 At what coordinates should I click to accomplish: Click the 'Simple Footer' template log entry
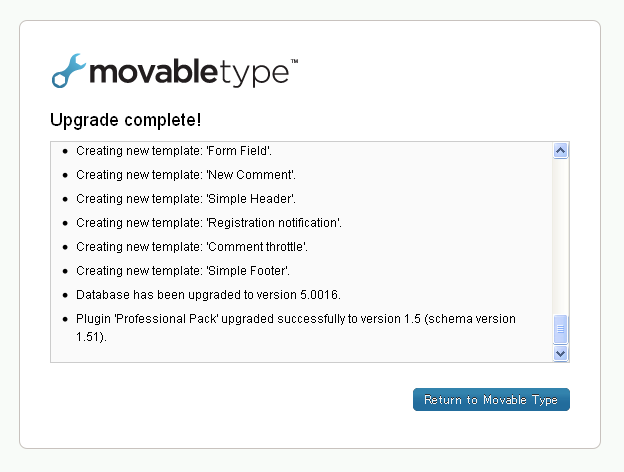pos(183,271)
